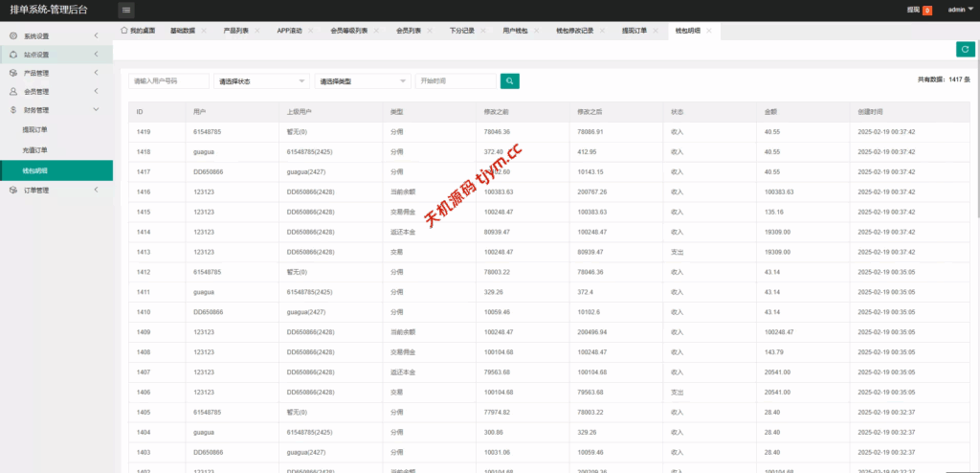The height and width of the screenshot is (473, 980).
Task: Expand the 订单管理 sidebar menu
Action: coord(97,191)
